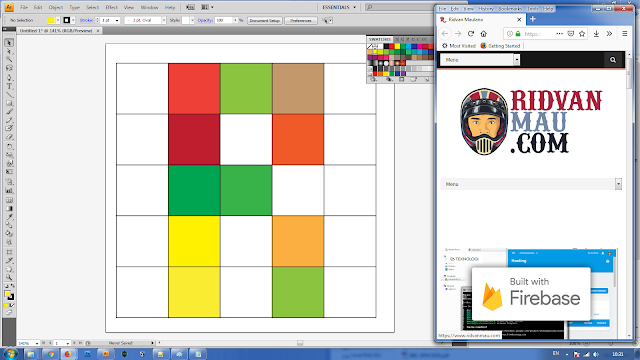Select the Zoom tool in the toolbox
The image size is (640, 360).
pos(9,278)
